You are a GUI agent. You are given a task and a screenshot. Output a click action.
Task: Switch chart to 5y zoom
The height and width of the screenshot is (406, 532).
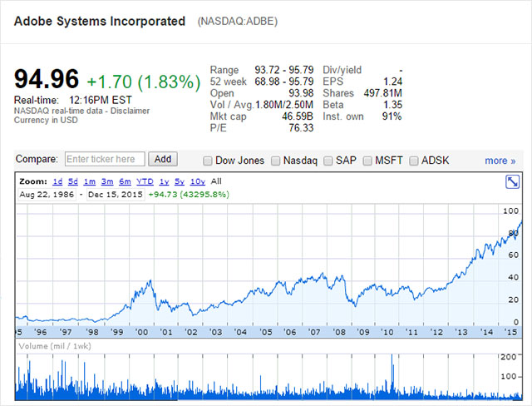pos(180,181)
